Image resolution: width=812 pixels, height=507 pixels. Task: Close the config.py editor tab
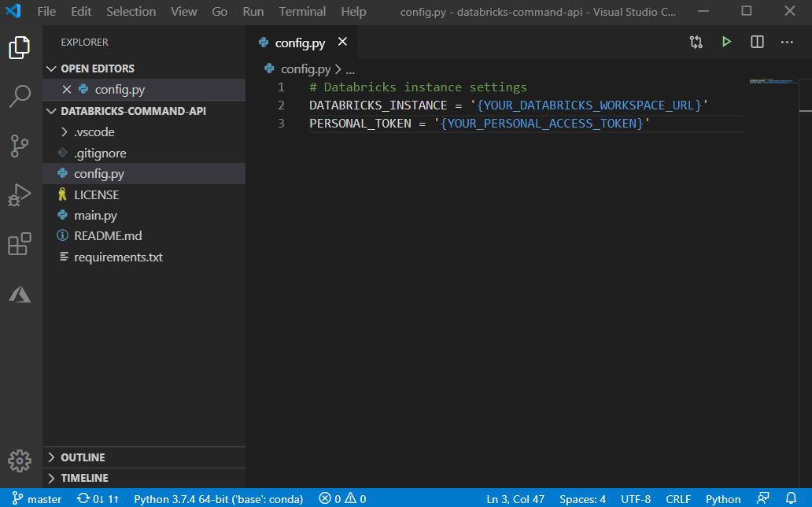click(x=342, y=42)
